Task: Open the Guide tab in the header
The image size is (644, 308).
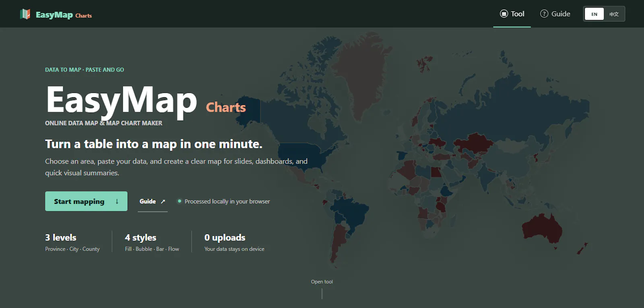Action: 555,14
